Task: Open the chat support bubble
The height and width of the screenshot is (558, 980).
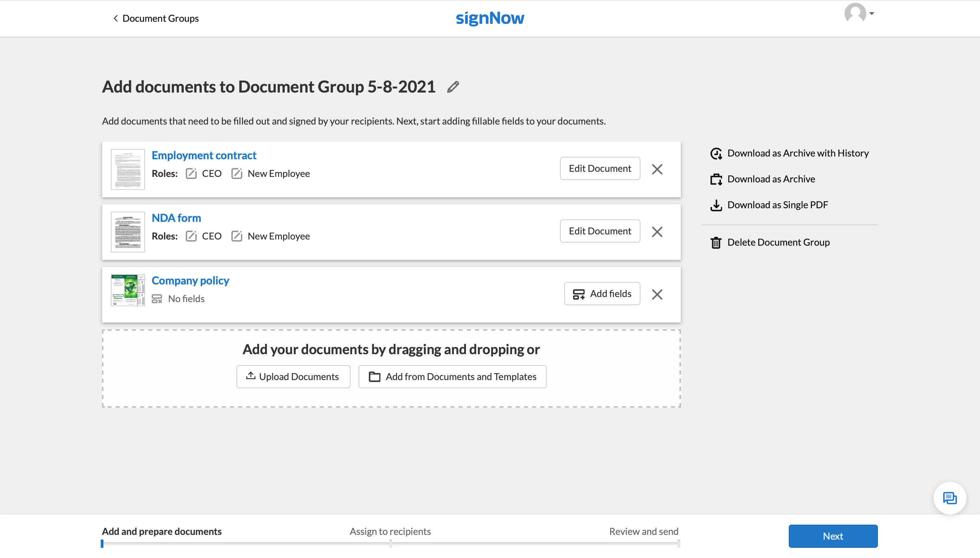Action: click(949, 498)
